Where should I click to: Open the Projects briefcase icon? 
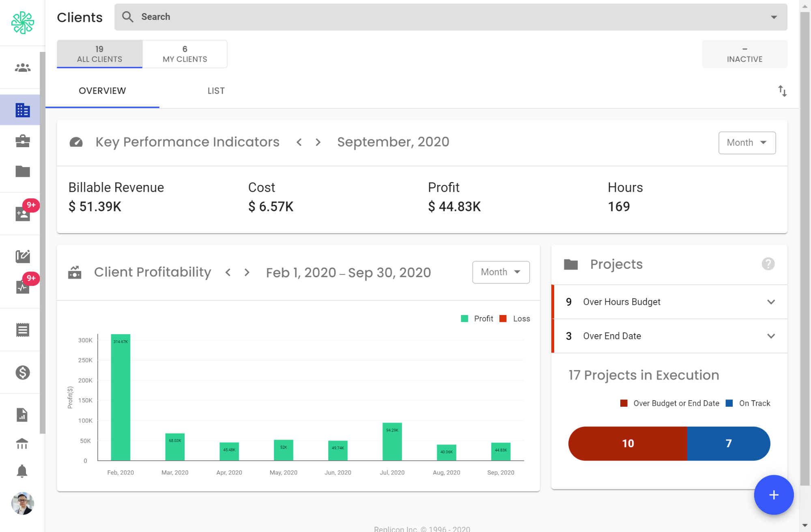[x=22, y=141]
